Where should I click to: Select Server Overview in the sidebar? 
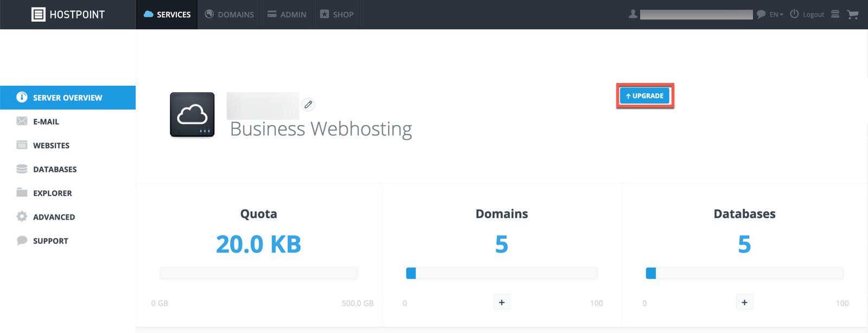(x=68, y=98)
